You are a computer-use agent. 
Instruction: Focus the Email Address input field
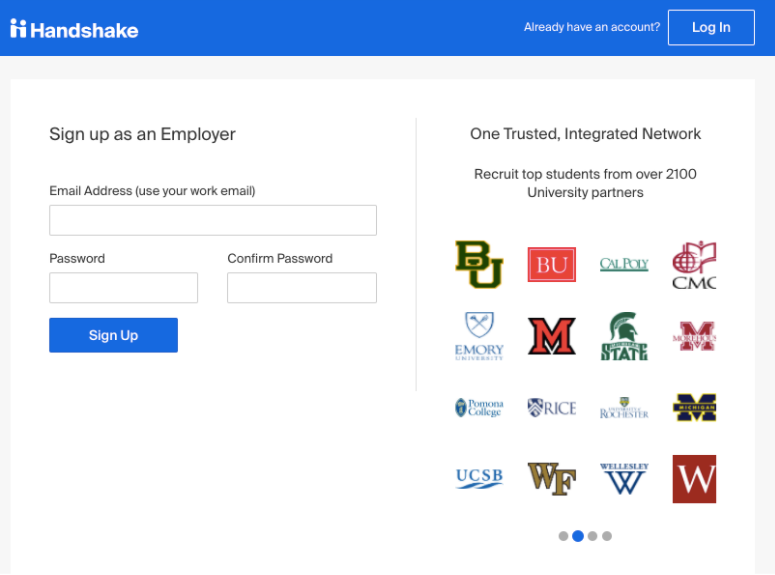point(213,220)
